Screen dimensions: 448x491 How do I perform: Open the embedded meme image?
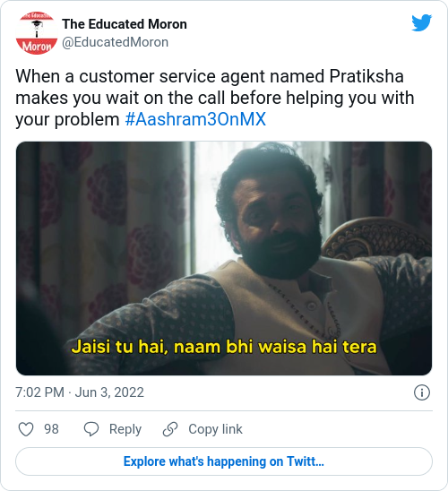click(x=224, y=258)
